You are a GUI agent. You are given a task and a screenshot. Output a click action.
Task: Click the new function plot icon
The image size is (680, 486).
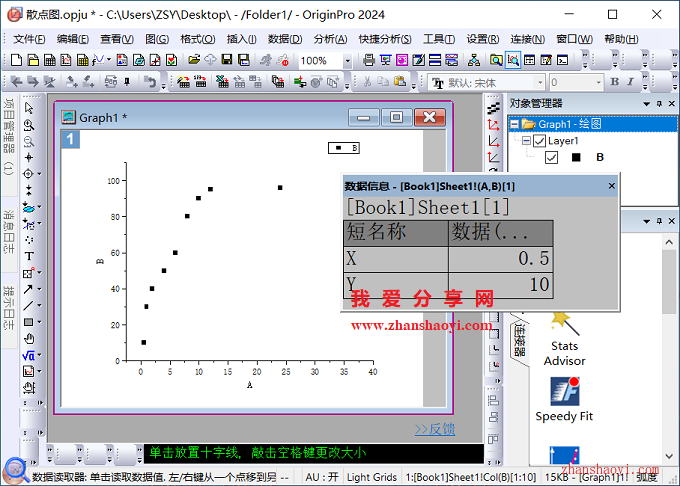pos(98,60)
